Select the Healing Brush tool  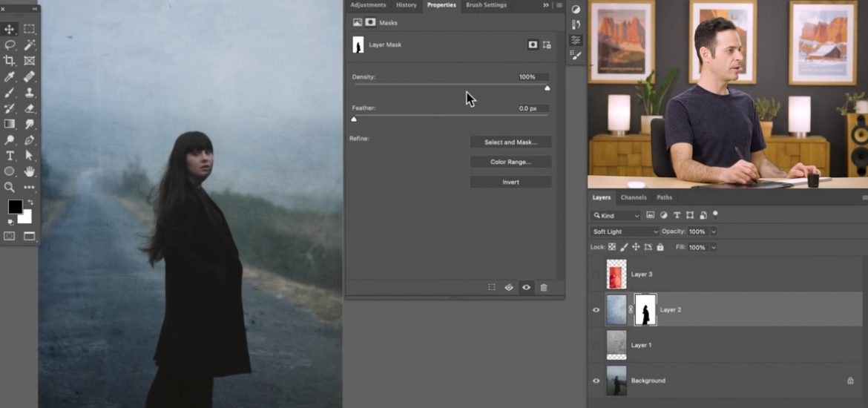coord(30,76)
